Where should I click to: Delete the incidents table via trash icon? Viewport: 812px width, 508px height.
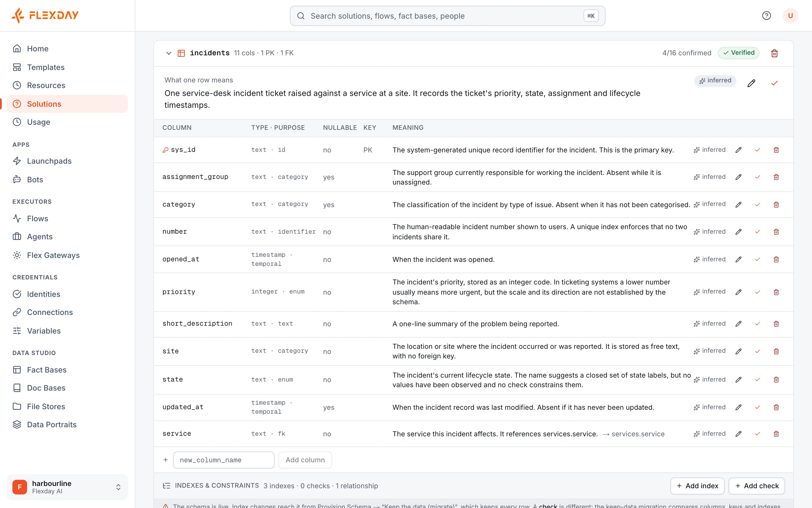[775, 53]
